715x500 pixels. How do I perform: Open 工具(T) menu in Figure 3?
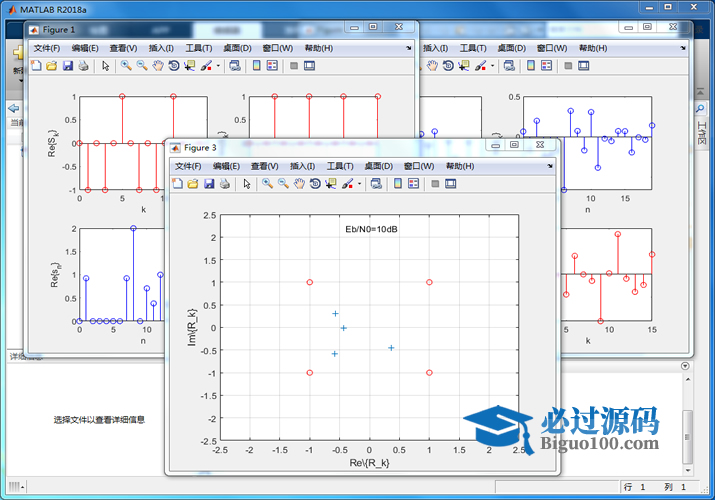coord(340,166)
